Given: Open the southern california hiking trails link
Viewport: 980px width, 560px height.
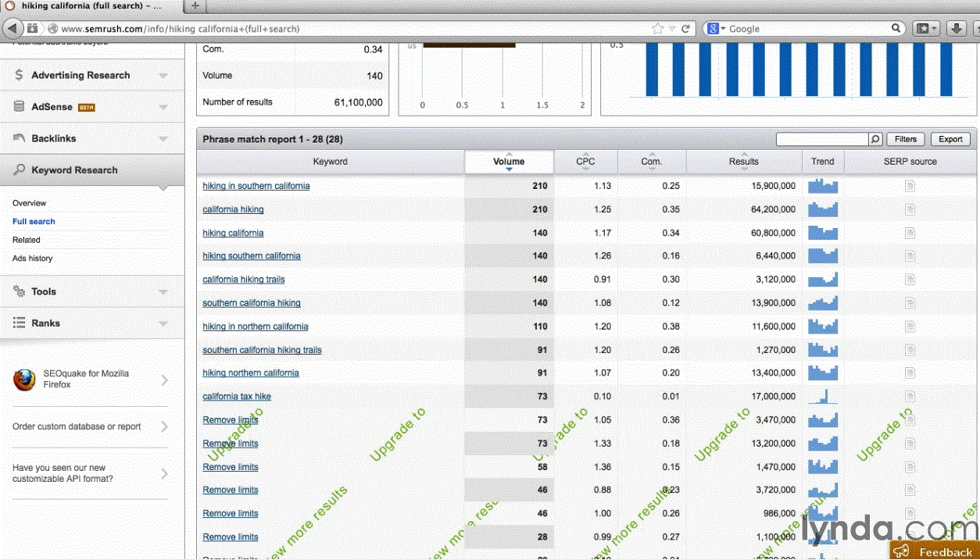Looking at the screenshot, I should point(262,350).
